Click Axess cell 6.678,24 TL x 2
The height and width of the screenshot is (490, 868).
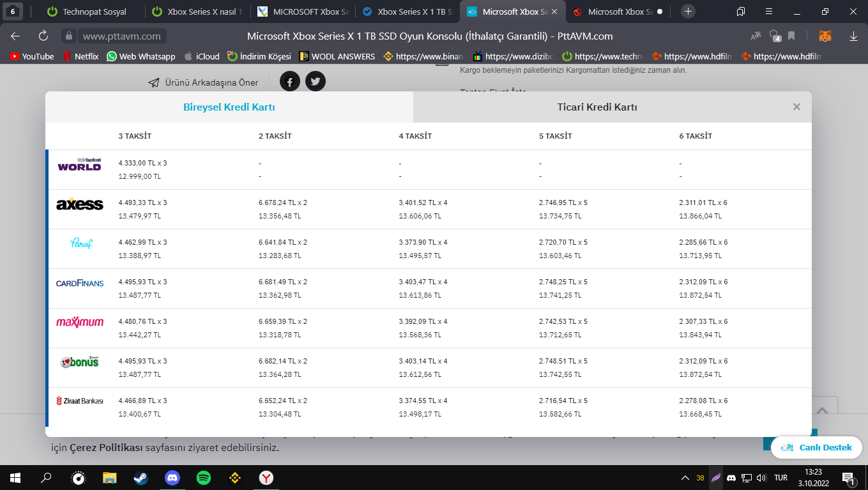pos(283,203)
